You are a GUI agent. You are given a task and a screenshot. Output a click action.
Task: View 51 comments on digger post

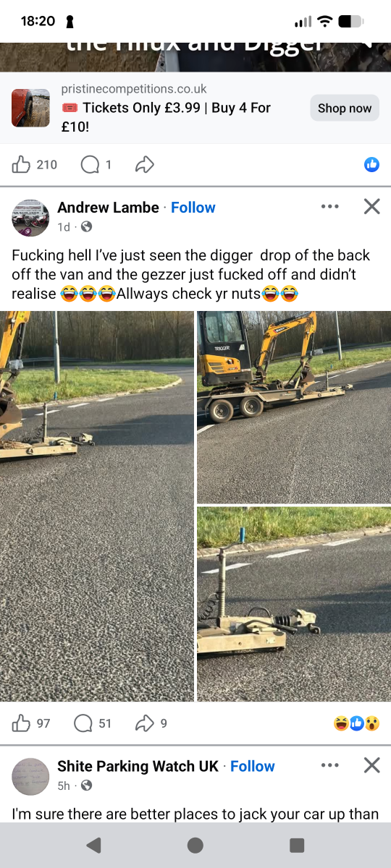[x=93, y=723]
